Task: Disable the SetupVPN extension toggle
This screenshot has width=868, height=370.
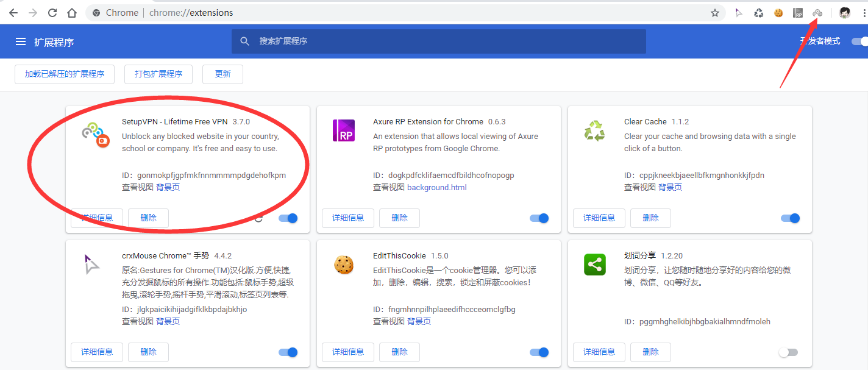Action: point(288,218)
